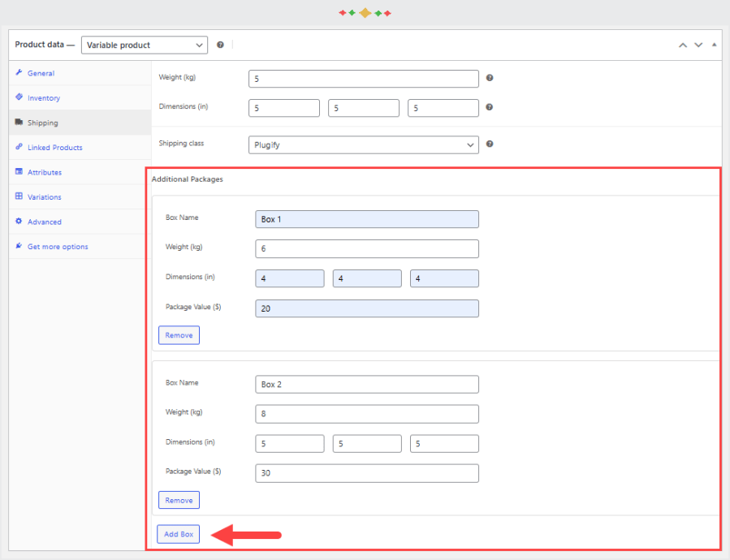The image size is (730, 560).
Task: Click help icon beside Product data dropdown
Action: pyautogui.click(x=219, y=45)
